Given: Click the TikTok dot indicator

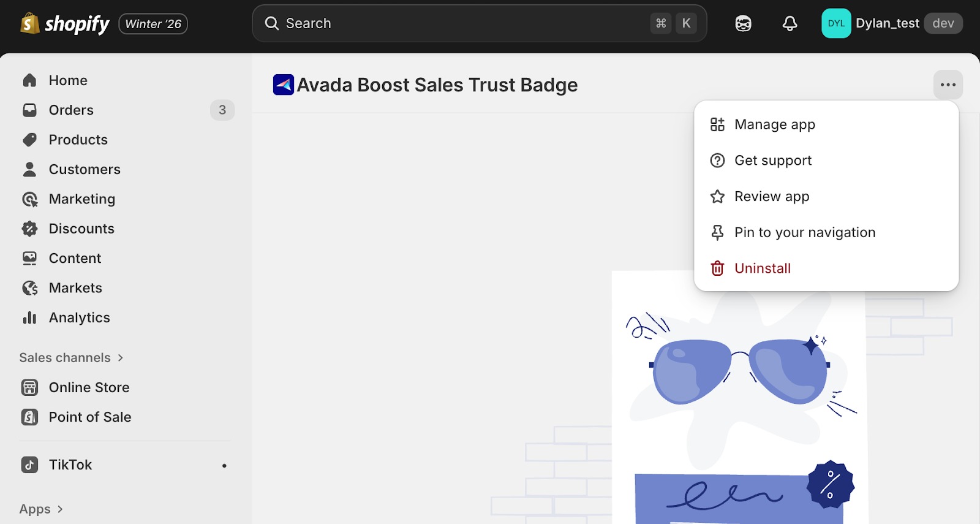Looking at the screenshot, I should (x=224, y=466).
